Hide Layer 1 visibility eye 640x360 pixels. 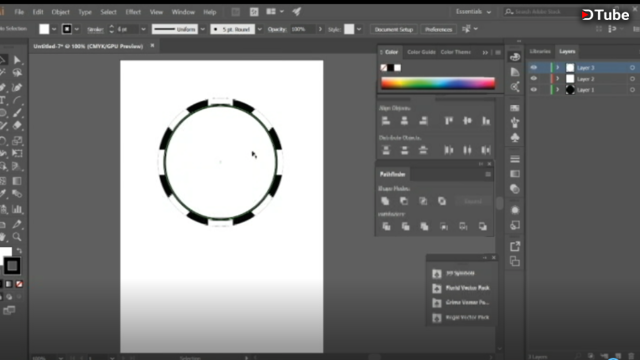(533, 89)
